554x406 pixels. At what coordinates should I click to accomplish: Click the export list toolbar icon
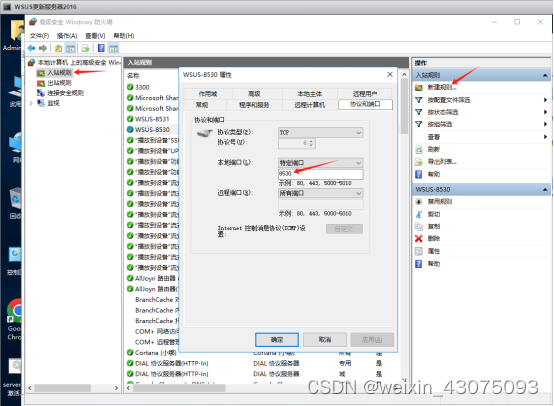coord(85,48)
